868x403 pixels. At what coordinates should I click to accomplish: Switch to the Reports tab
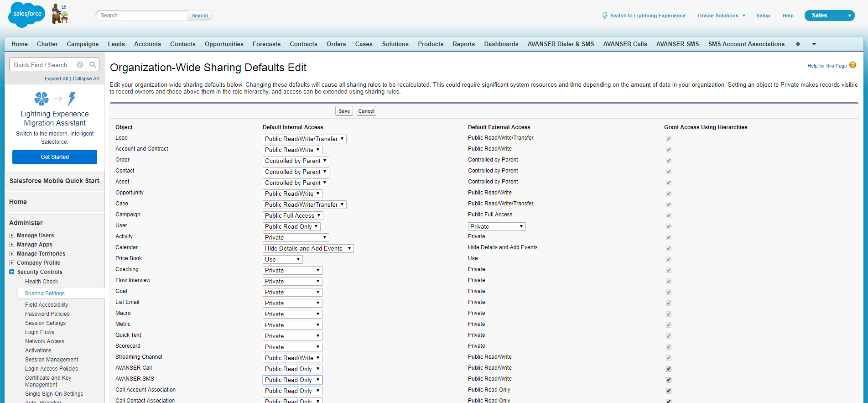point(464,44)
